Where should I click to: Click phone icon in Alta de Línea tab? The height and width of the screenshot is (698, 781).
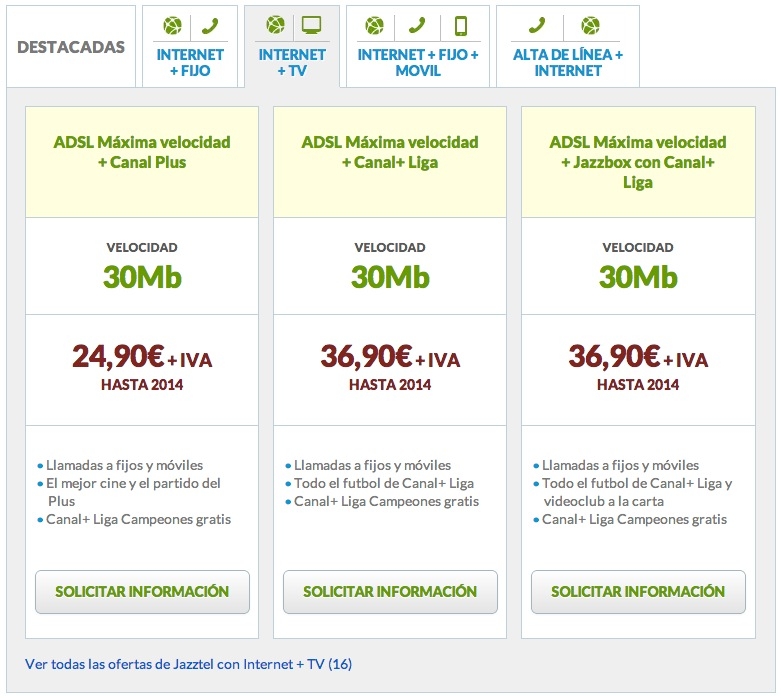pyautogui.click(x=537, y=25)
